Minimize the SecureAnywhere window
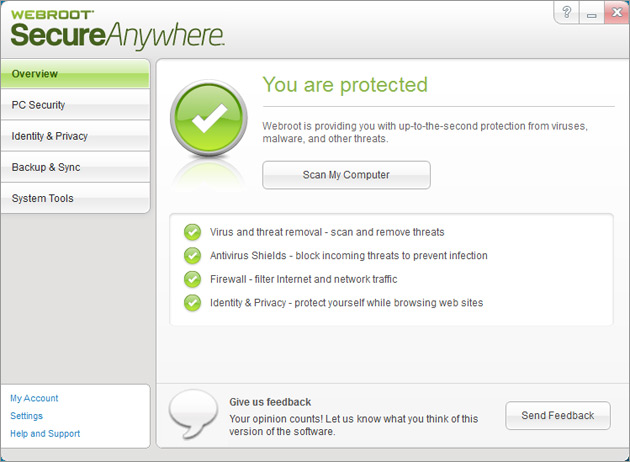The image size is (630, 462). tap(591, 12)
